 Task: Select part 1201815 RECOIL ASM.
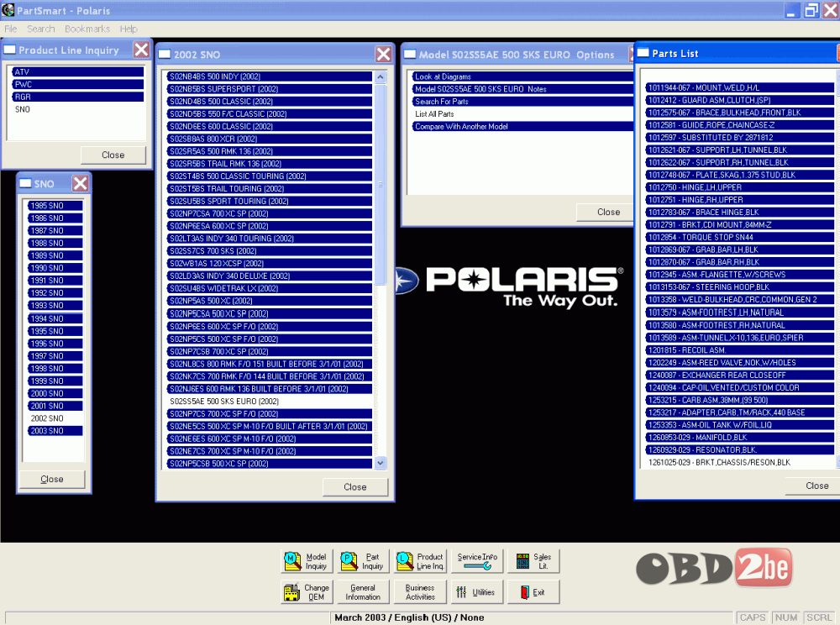(740, 350)
